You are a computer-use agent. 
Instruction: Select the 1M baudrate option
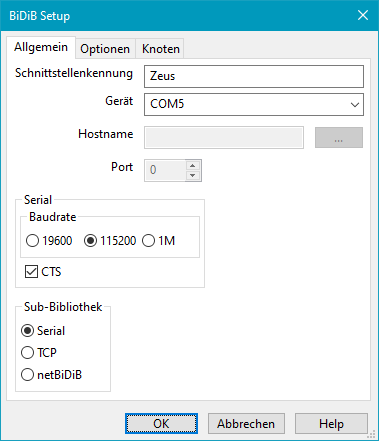[x=159, y=241]
